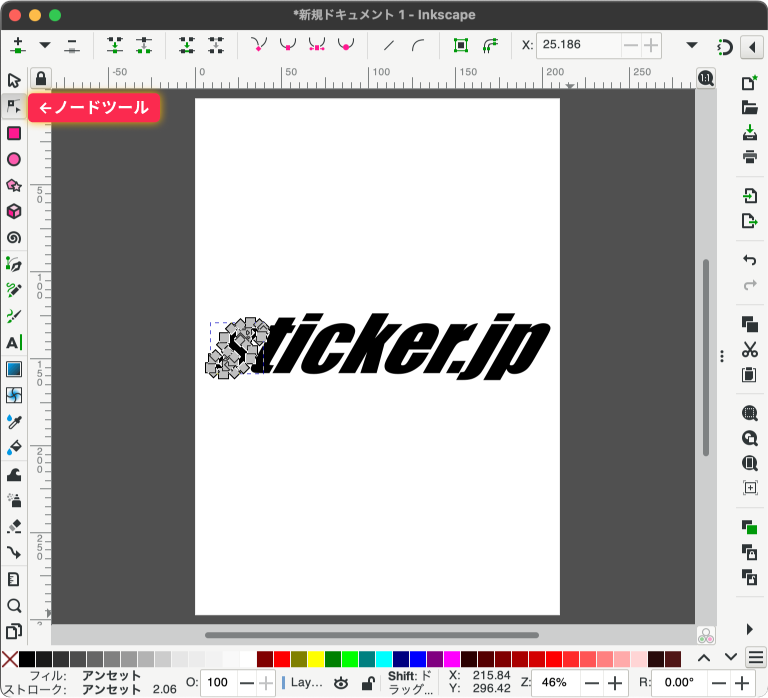Select the Selector arrow tool
The width and height of the screenshot is (768, 698).
click(x=14, y=80)
